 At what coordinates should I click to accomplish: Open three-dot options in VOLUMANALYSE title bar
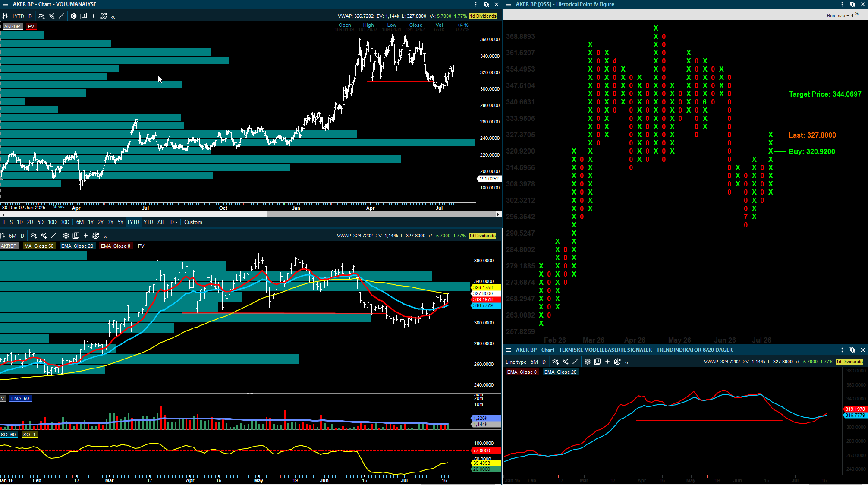(476, 4)
